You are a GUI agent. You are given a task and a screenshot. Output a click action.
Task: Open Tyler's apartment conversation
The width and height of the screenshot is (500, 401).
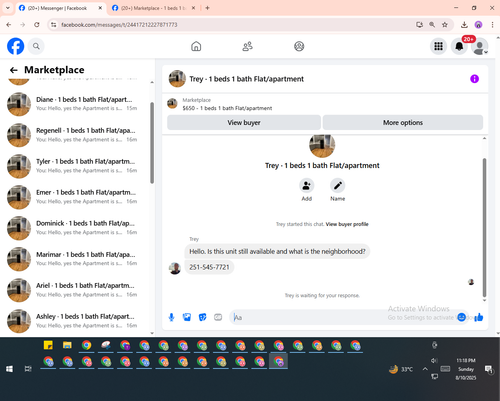pos(76,166)
